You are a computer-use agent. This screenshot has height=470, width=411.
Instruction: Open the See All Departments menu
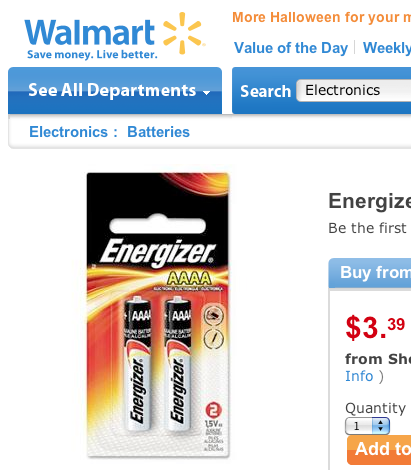(x=115, y=91)
